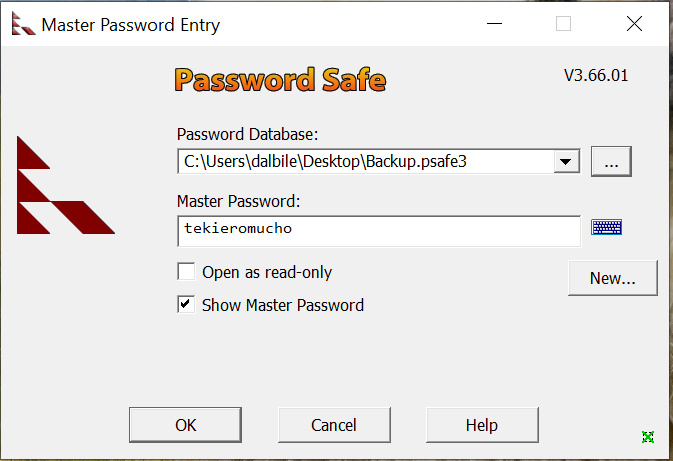
Task: Click the large red Password Safe logo
Action: 66,185
